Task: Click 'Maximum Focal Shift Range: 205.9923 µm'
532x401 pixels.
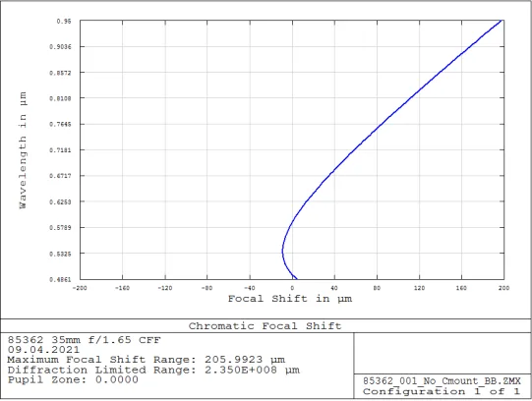Action: (147, 360)
